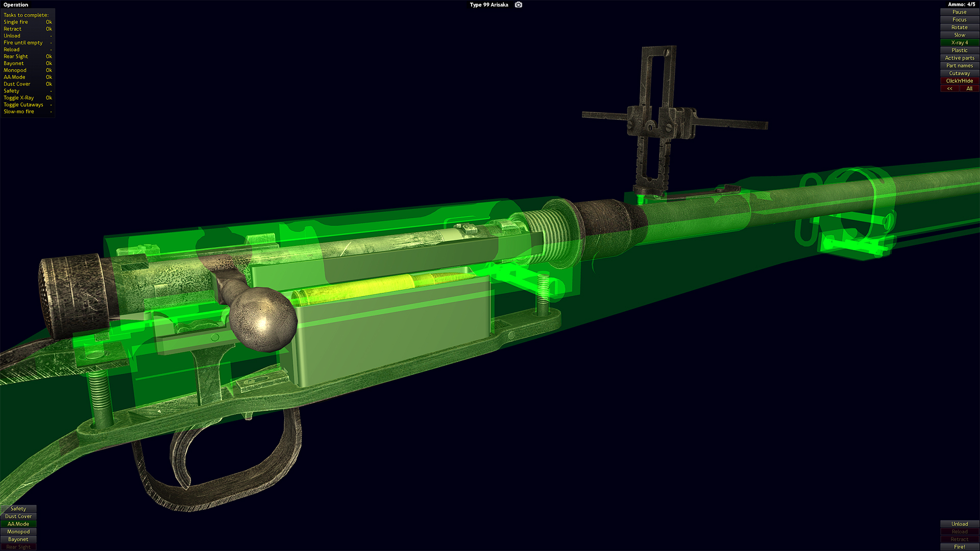Click the Unload button
980x551 pixels.
[959, 524]
